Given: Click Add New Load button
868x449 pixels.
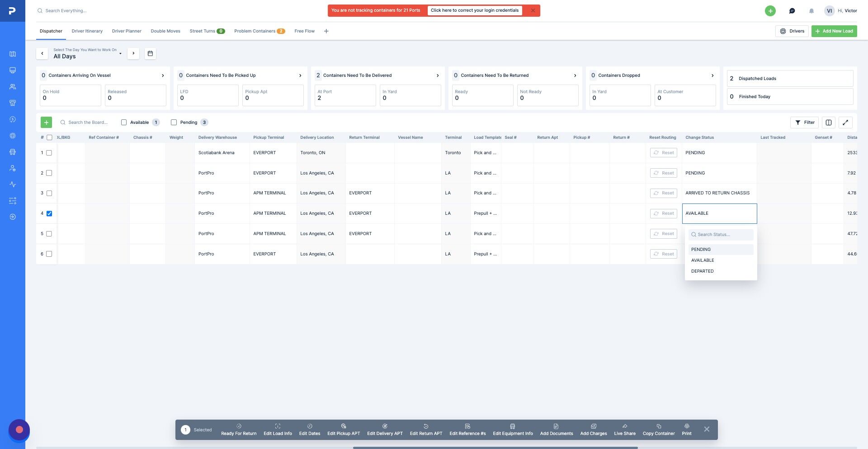Looking at the screenshot, I should tap(834, 31).
